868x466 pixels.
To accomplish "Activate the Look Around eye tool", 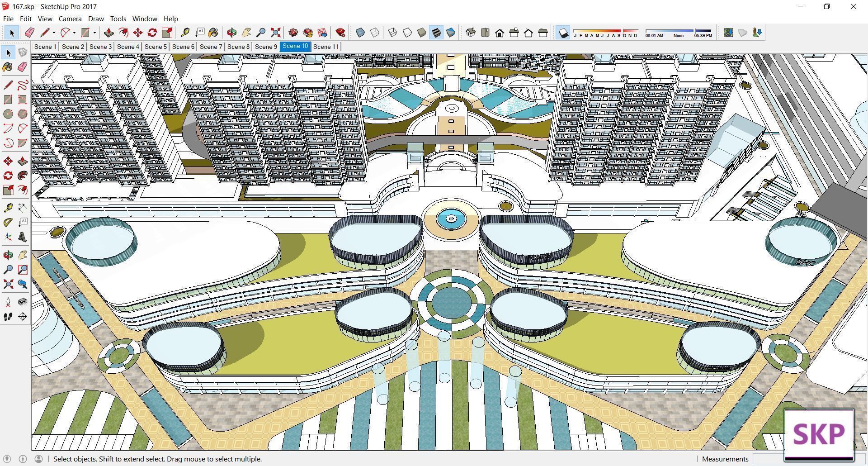I will coord(22,302).
